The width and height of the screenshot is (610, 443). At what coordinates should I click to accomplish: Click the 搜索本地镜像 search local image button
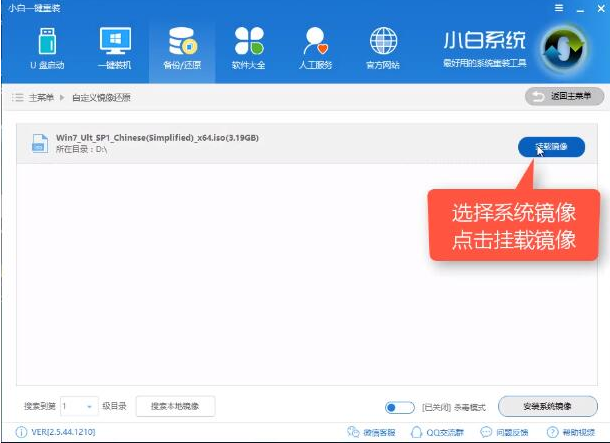click(175, 406)
